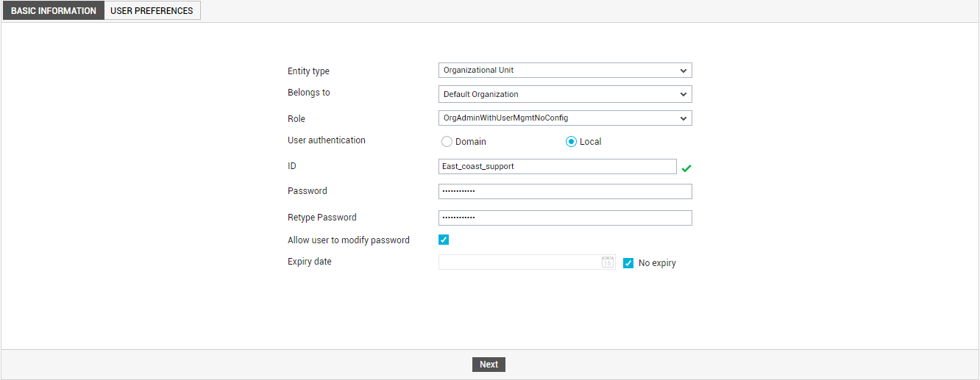This screenshot has width=980, height=380.
Task: Click the Next button
Action: pos(489,365)
